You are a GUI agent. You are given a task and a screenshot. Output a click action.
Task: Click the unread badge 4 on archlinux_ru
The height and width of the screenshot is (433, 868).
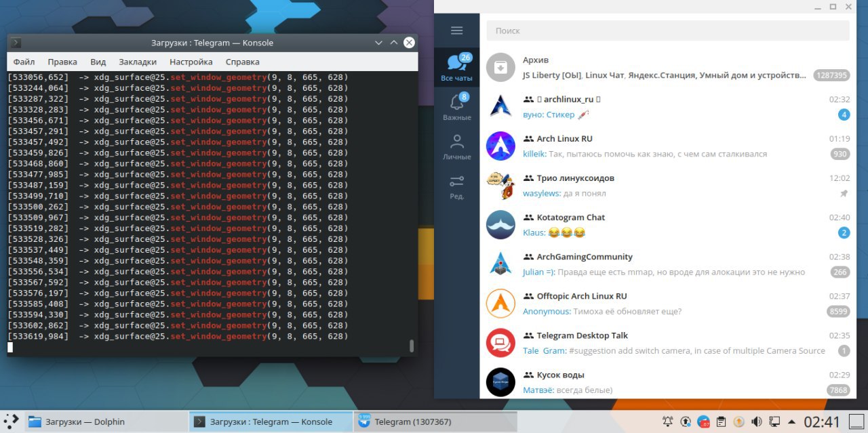(x=844, y=115)
